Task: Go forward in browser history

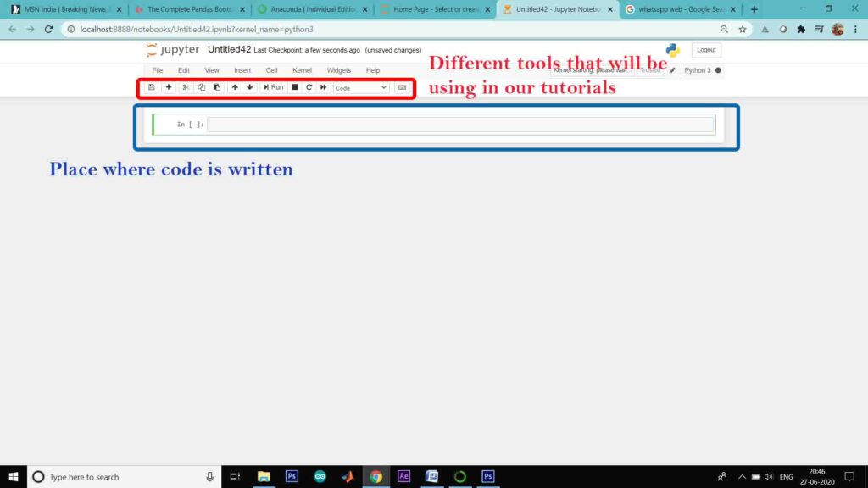Action: click(31, 30)
